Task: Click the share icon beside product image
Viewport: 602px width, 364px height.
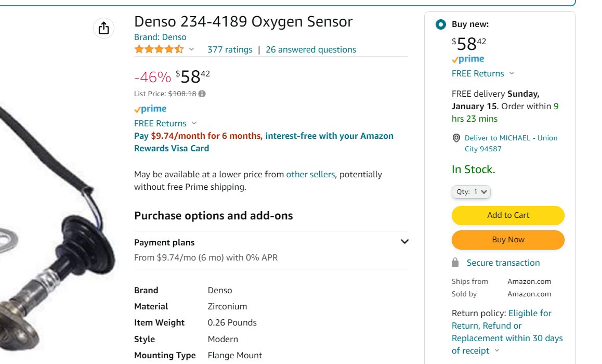Action: [103, 28]
